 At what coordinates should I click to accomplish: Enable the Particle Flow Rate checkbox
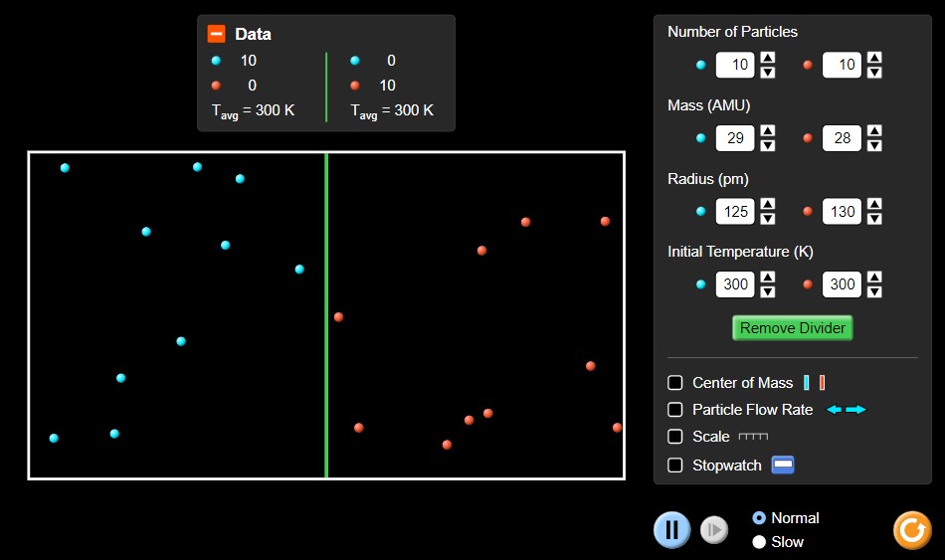tap(675, 410)
